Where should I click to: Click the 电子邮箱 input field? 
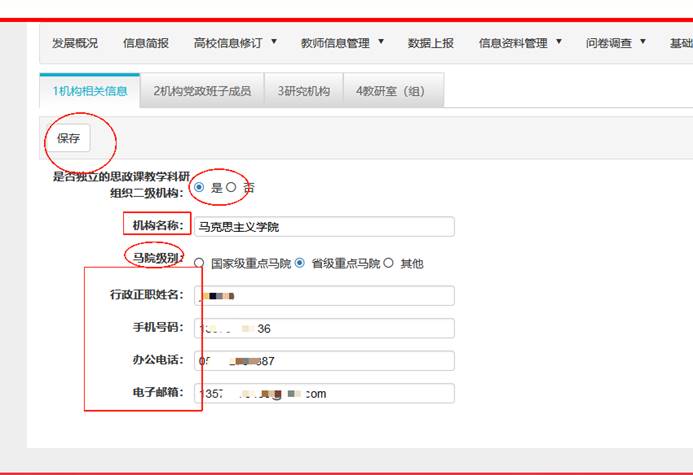(323, 393)
